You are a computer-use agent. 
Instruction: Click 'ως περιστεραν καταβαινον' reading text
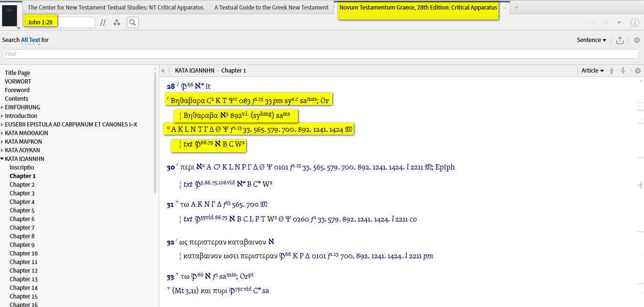coord(224,243)
